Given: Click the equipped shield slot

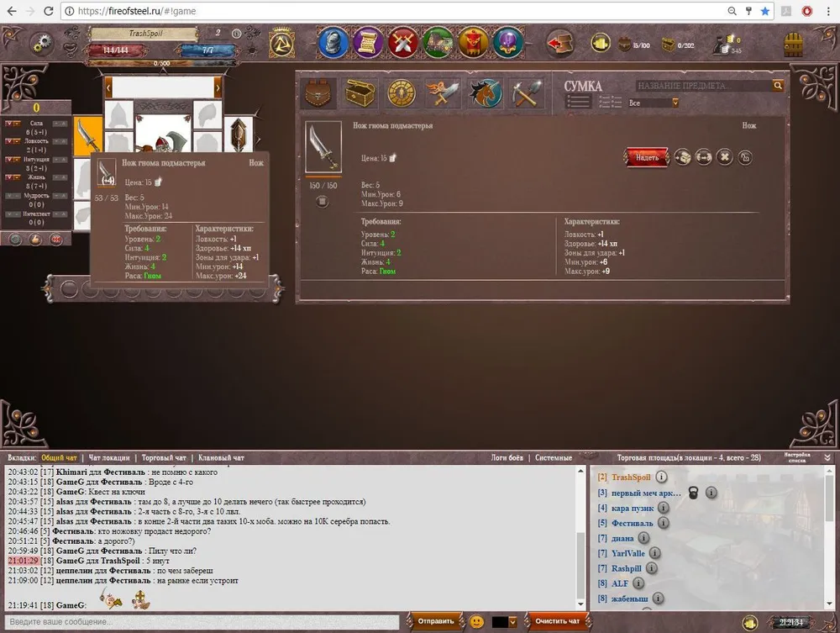Looking at the screenshot, I should [x=238, y=134].
